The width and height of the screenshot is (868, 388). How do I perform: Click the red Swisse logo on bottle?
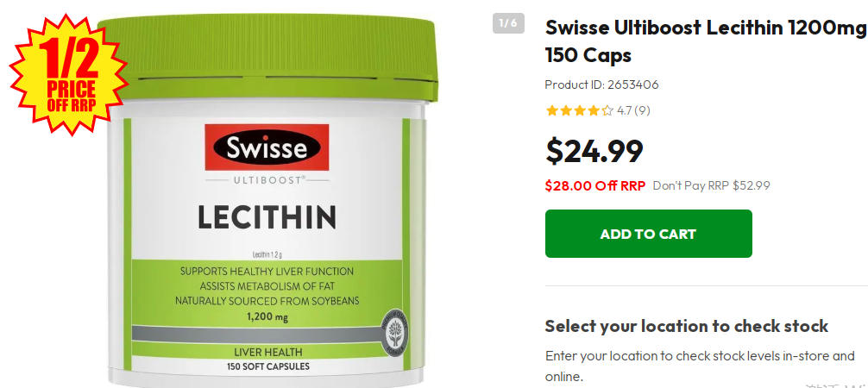click(x=267, y=147)
